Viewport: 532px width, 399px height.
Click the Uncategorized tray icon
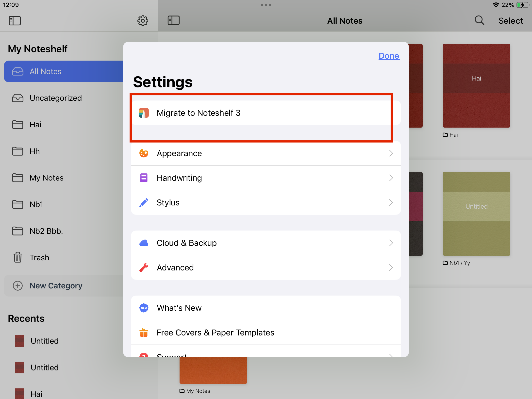pyautogui.click(x=18, y=98)
